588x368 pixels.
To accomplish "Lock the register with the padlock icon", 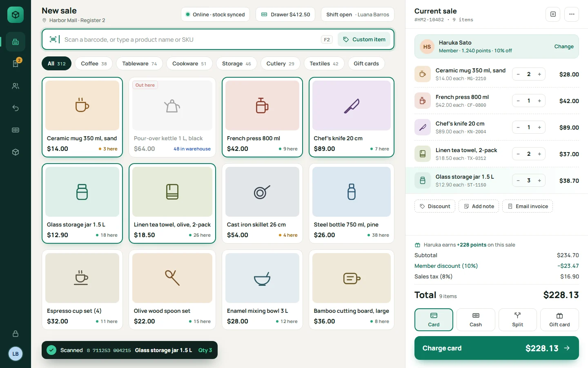I will 16,334.
